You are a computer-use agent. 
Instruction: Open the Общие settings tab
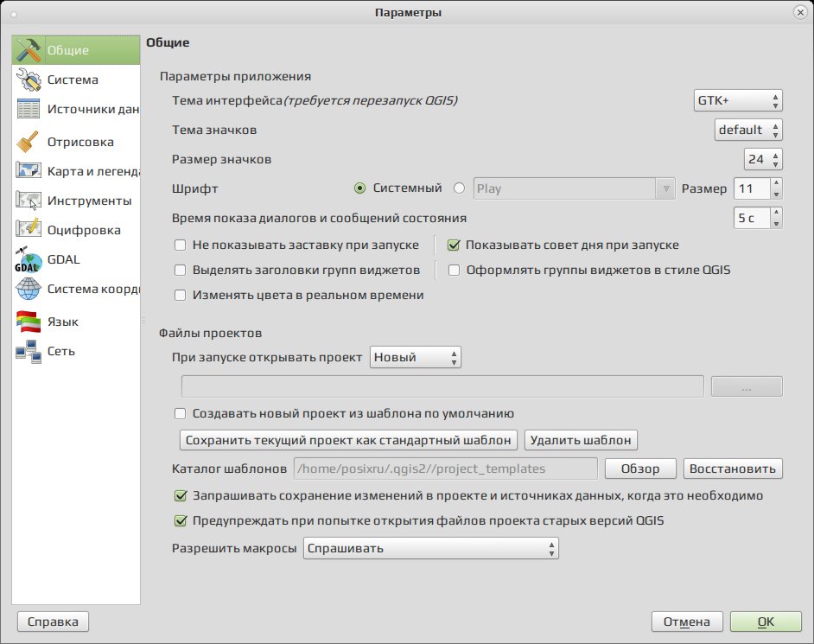click(x=76, y=50)
